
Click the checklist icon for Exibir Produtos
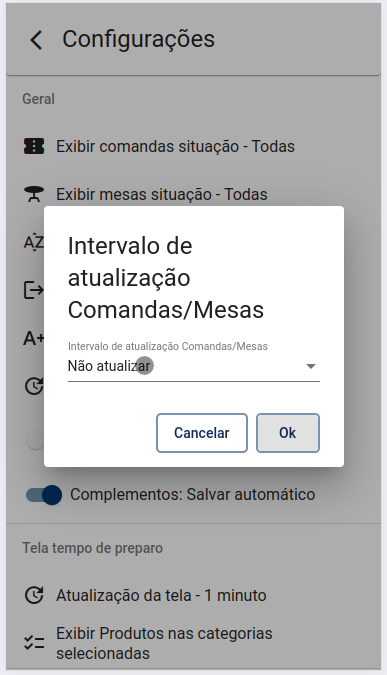coord(34,643)
